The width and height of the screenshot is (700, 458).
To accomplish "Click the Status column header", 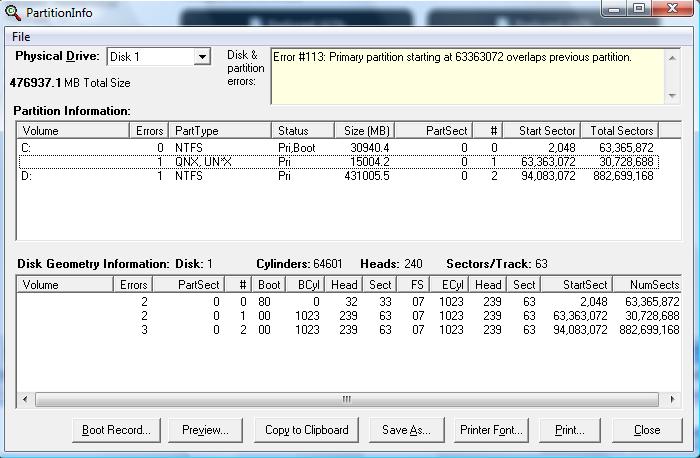I will click(303, 131).
